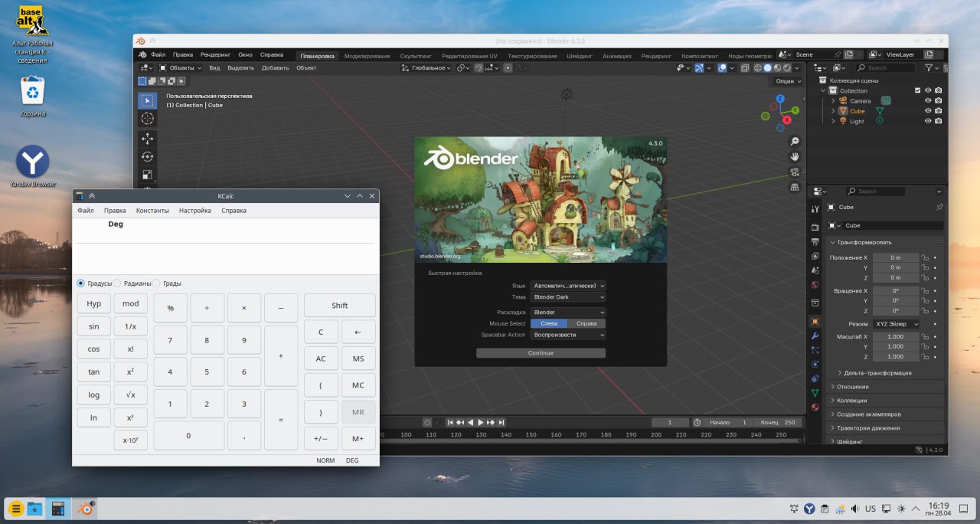Open the application launcher menu in taskbar
This screenshot has height=524, width=980.
click(x=15, y=508)
